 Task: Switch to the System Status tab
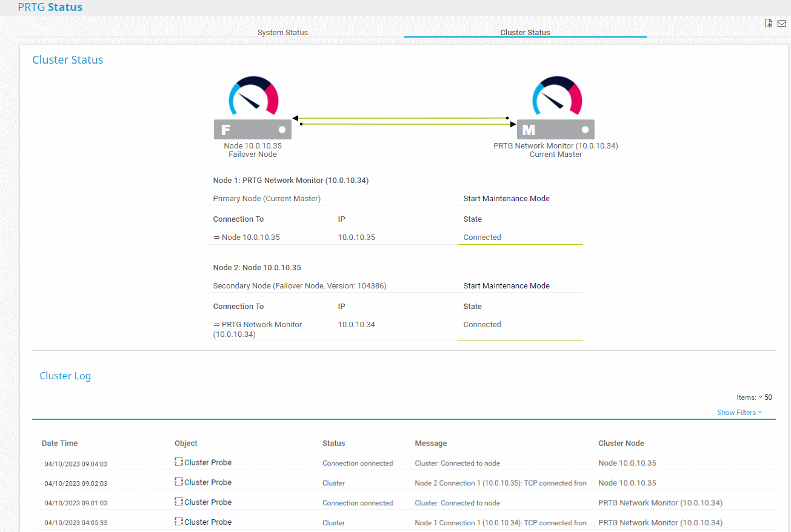point(282,33)
